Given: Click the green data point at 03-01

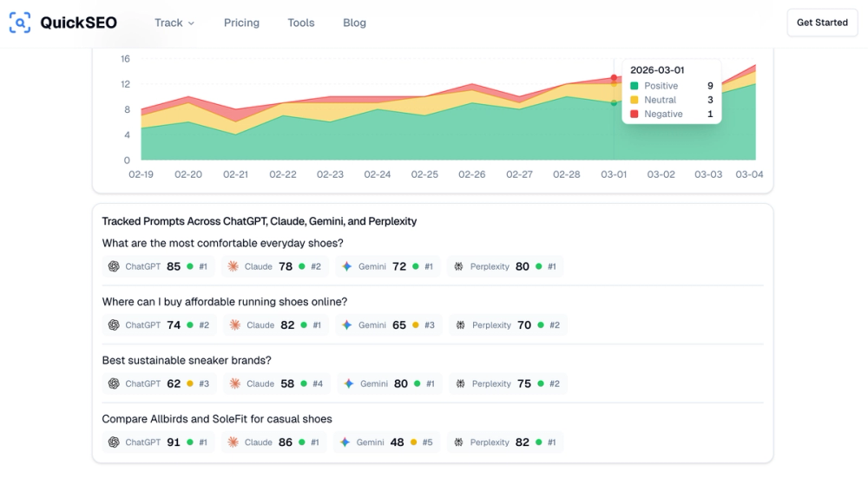Looking at the screenshot, I should pyautogui.click(x=614, y=103).
